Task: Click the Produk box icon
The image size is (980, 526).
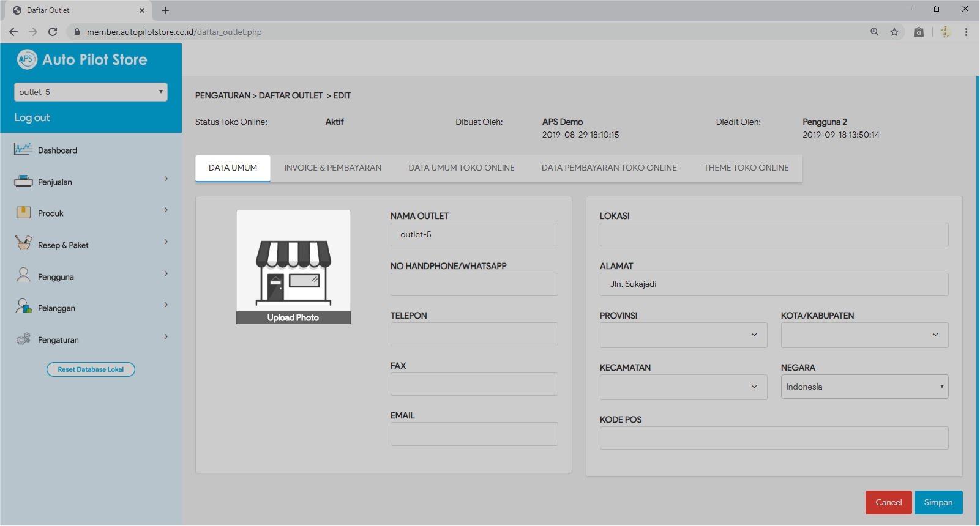Action: tap(23, 212)
